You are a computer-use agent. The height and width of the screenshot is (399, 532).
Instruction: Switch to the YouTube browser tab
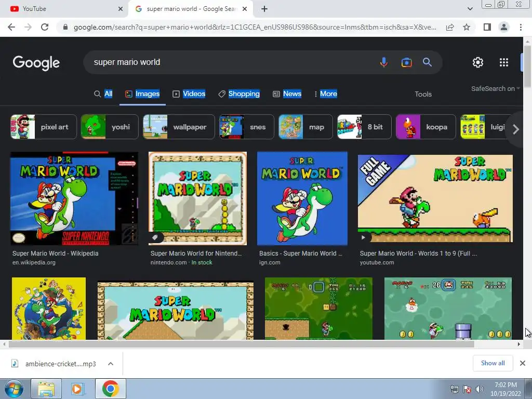64,9
